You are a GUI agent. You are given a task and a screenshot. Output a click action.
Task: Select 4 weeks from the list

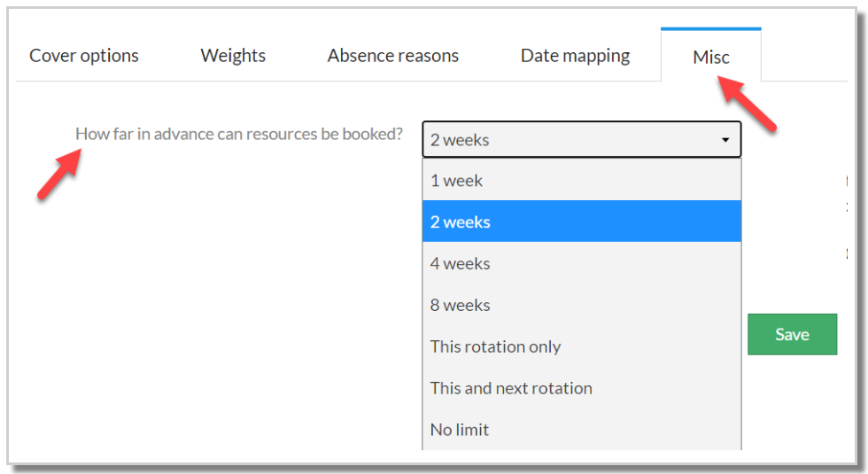click(x=581, y=263)
